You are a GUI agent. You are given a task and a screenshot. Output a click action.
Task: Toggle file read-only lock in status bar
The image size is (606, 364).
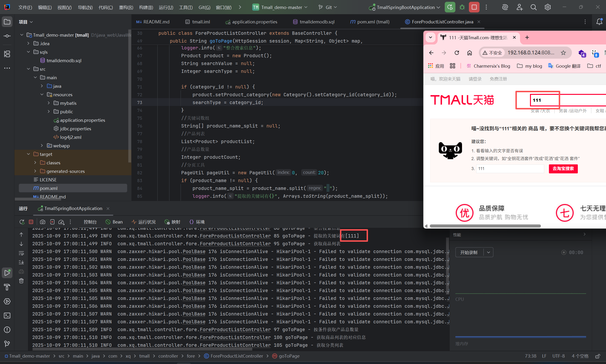598,356
